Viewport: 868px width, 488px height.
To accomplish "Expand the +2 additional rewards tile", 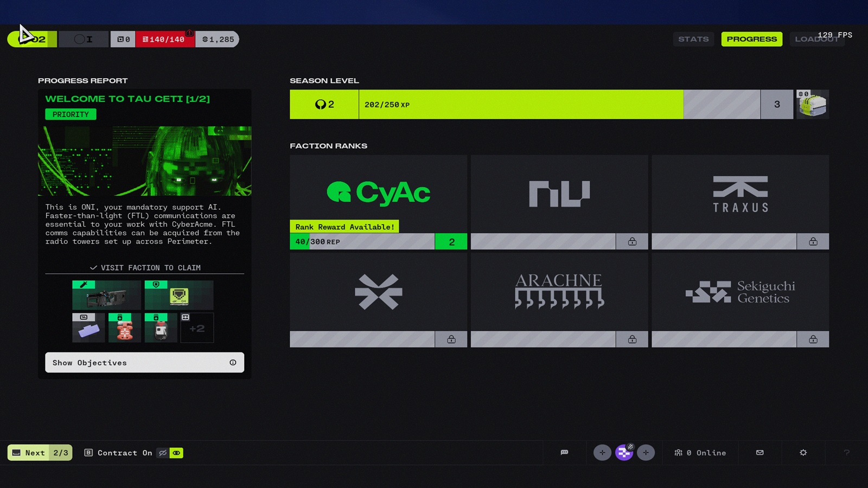I will [197, 328].
